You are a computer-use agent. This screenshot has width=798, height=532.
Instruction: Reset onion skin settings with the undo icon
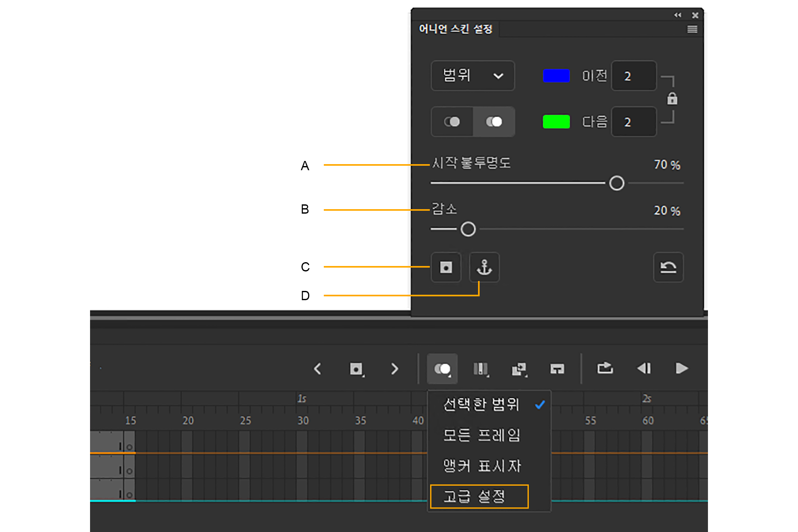(x=668, y=268)
